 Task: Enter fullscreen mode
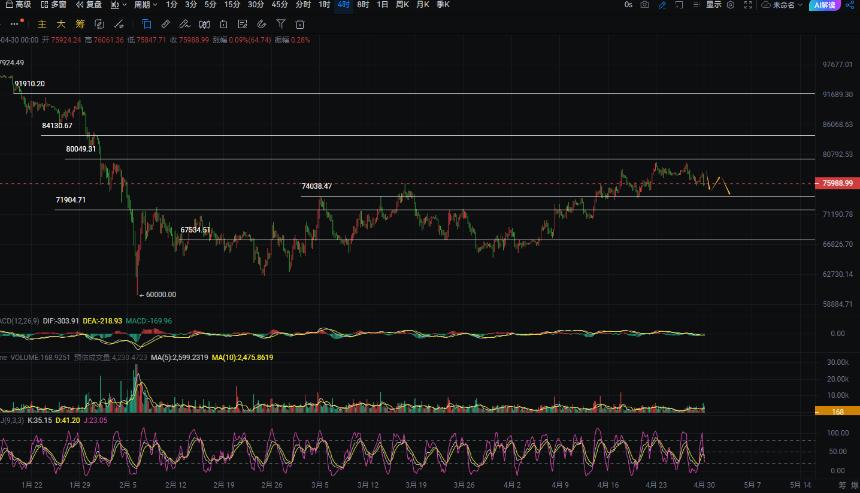(748, 4)
